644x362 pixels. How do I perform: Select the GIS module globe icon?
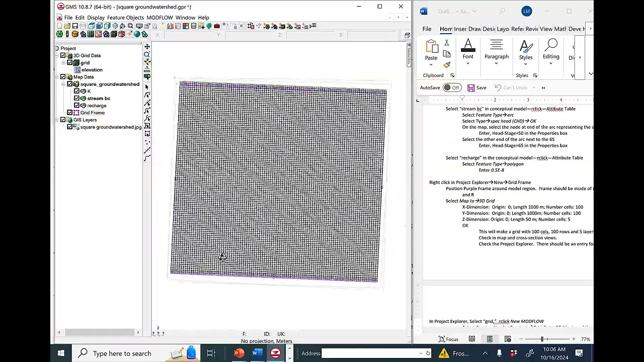point(137,34)
